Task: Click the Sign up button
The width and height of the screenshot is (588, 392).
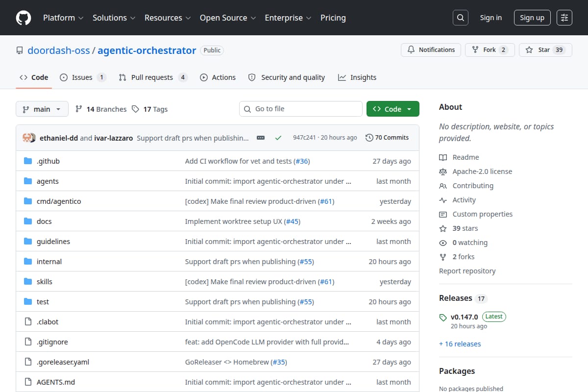Action: [532, 18]
